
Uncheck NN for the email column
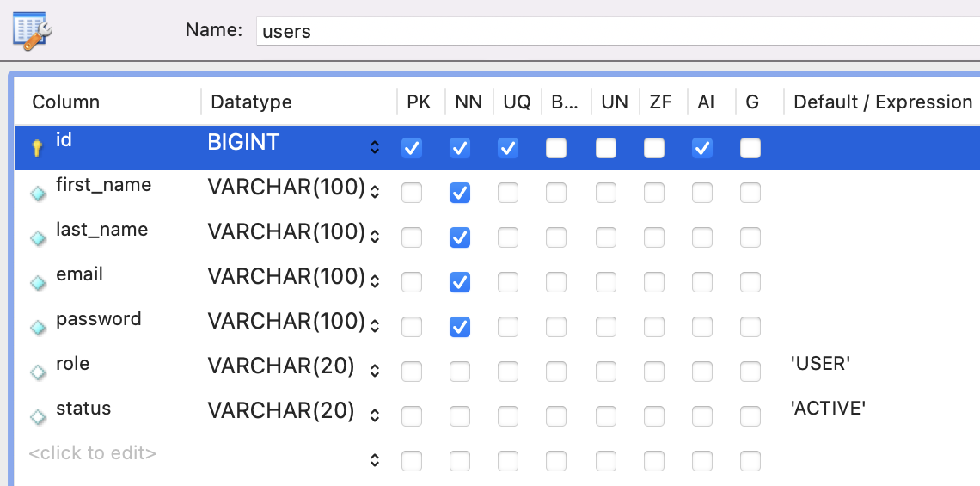click(x=459, y=282)
